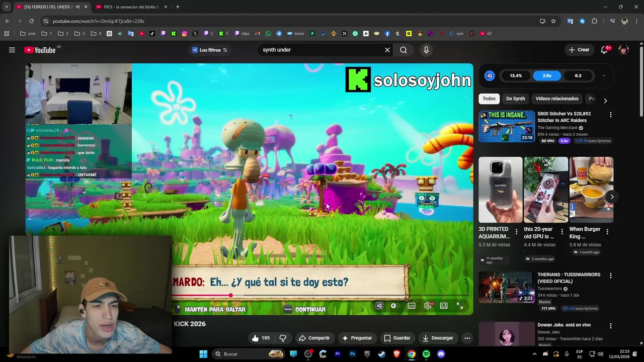Ask about the video with Preguntar
Screen dimensions: 644x362
(x=357, y=338)
